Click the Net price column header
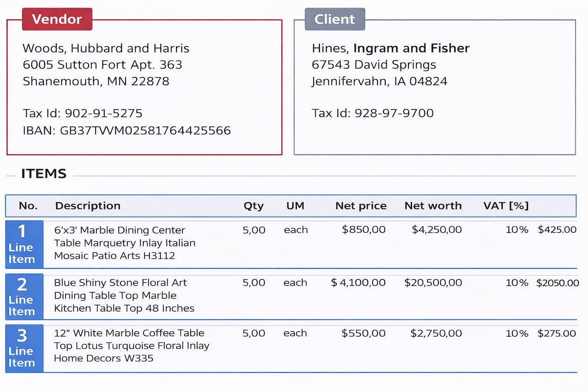The height and width of the screenshot is (392, 588). (361, 206)
